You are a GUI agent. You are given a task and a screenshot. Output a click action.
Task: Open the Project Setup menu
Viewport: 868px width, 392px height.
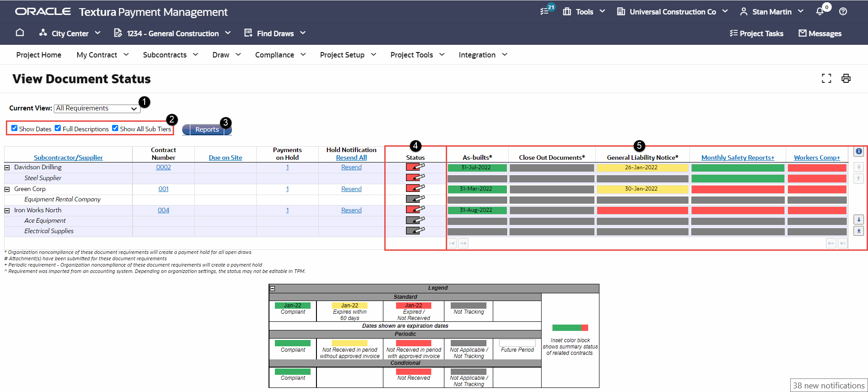tap(348, 55)
